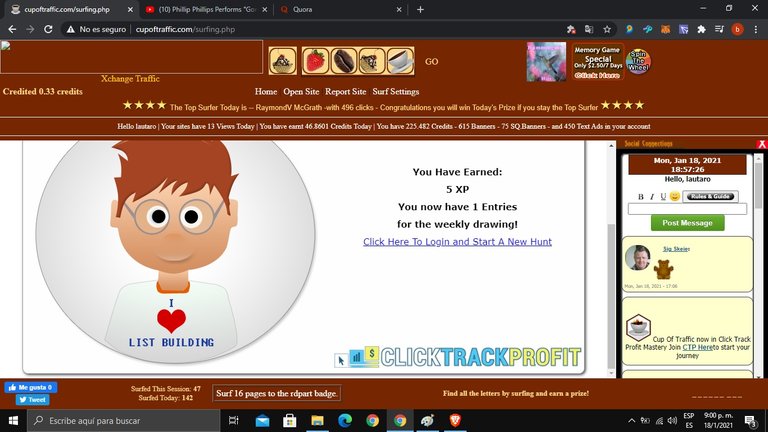Apply italic formatting in chat
768x432 pixels.
(651, 196)
